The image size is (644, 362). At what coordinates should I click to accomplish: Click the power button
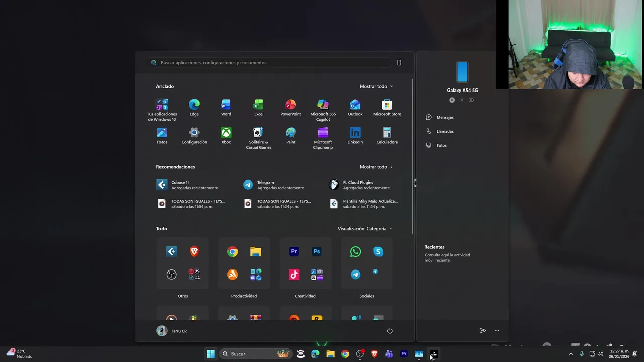[390, 331]
